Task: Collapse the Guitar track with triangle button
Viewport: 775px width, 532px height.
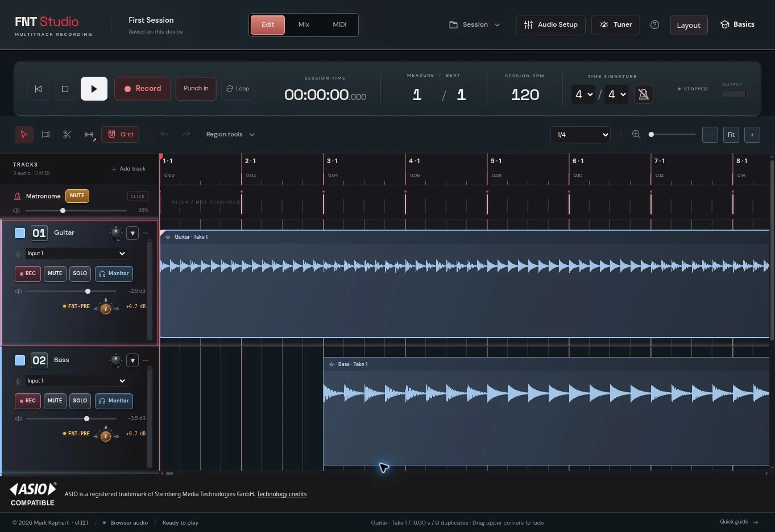Action: (132, 233)
